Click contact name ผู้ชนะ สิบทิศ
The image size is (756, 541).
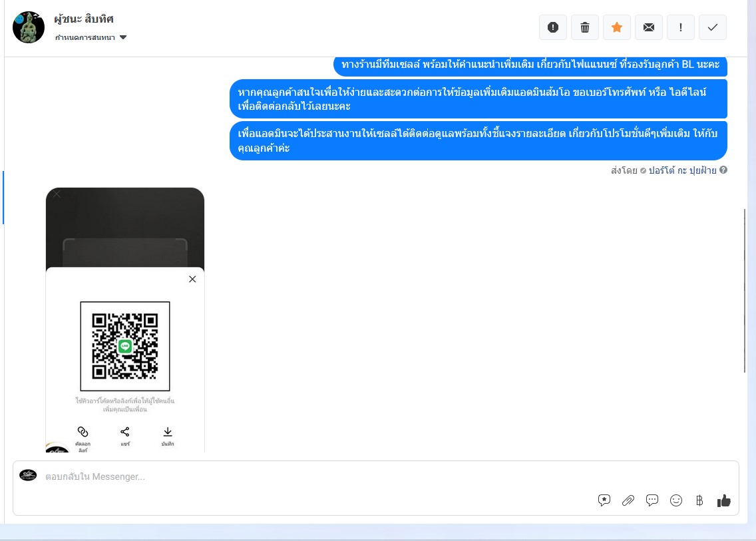(x=84, y=19)
